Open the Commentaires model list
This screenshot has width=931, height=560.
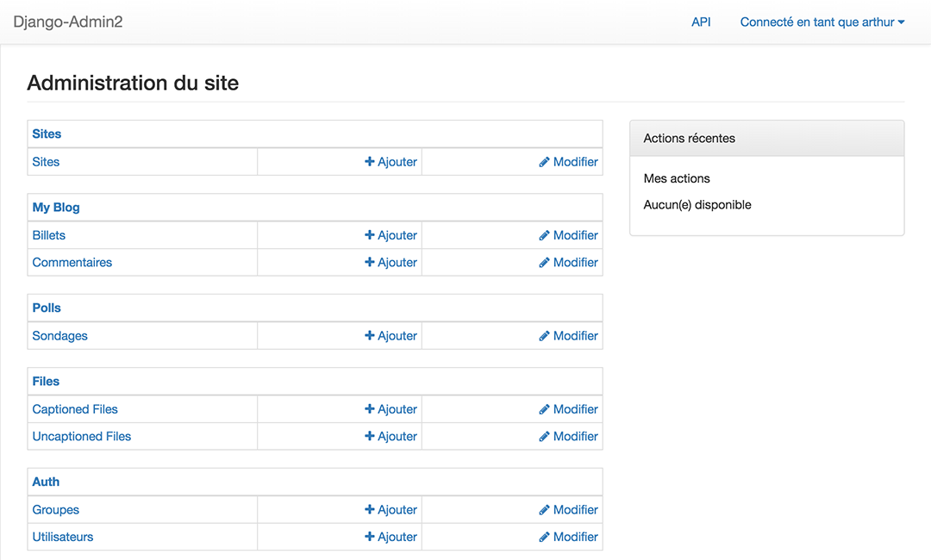tap(72, 263)
